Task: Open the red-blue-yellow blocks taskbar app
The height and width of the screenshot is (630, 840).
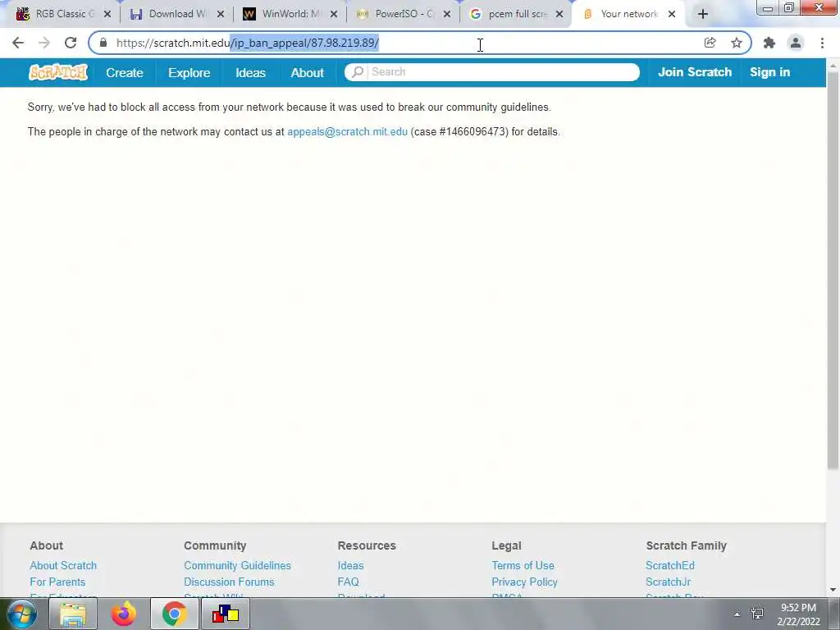Action: (225, 614)
